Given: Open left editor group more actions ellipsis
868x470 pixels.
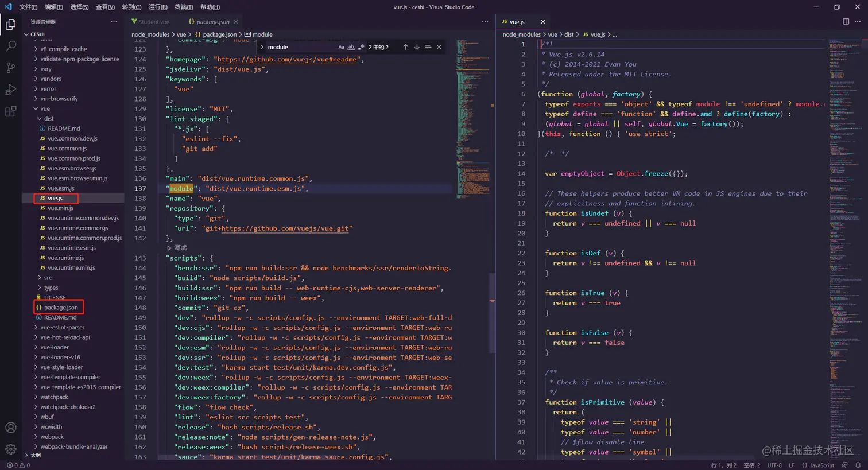Looking at the screenshot, I should coord(485,22).
